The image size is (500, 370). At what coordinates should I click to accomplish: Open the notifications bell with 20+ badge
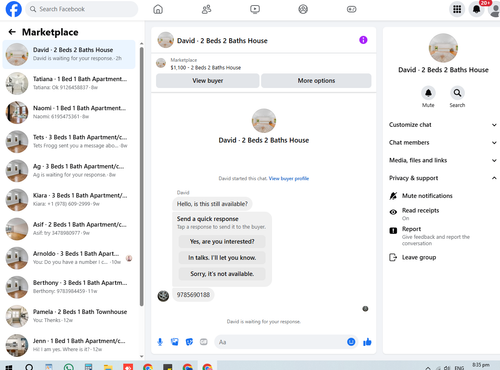click(x=477, y=9)
